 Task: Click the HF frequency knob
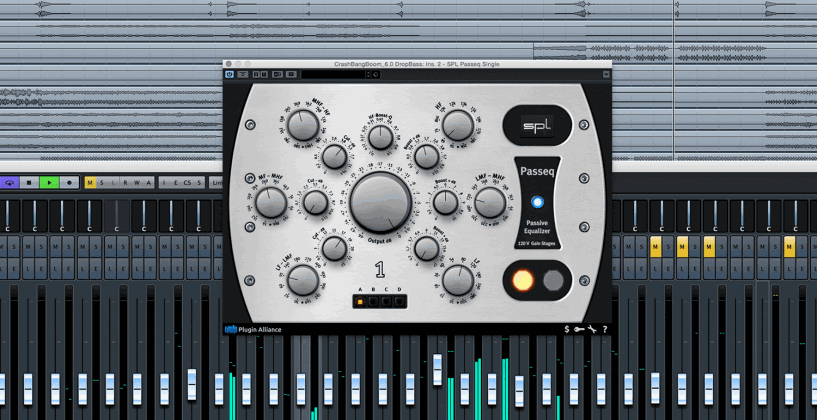click(458, 125)
